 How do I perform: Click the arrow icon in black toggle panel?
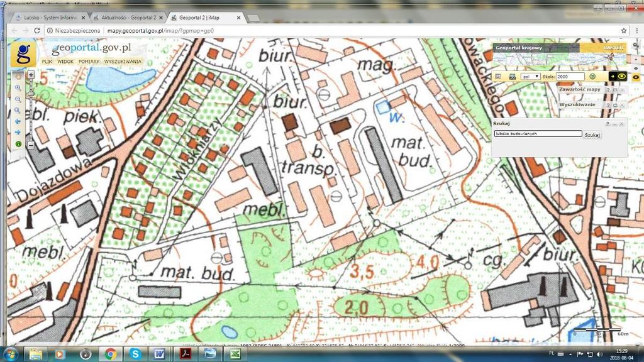click(613, 76)
